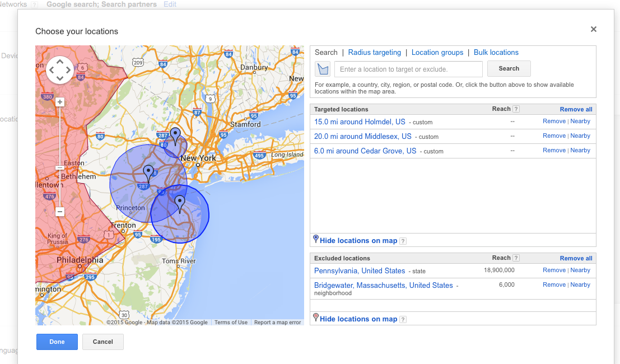Image resolution: width=620 pixels, height=364 pixels.
Task: Hide excluded locations on map
Action: click(x=358, y=319)
